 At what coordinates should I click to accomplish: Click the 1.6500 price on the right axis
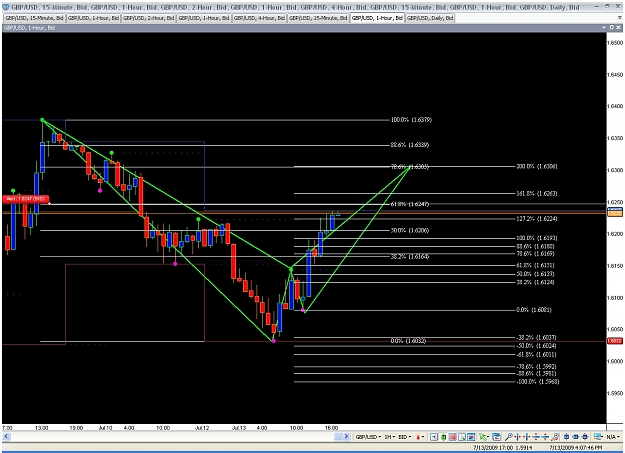pos(614,42)
